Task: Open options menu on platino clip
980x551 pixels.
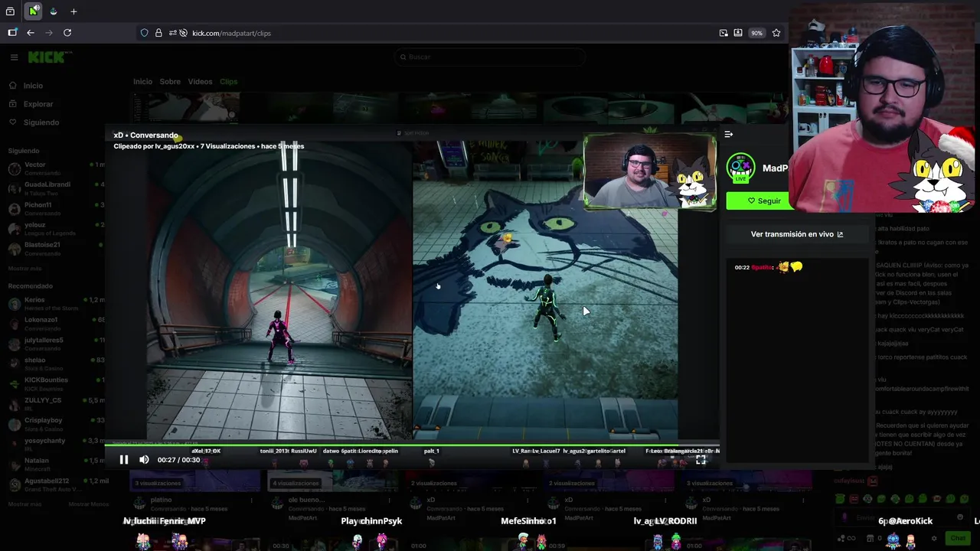Action: 251,500
